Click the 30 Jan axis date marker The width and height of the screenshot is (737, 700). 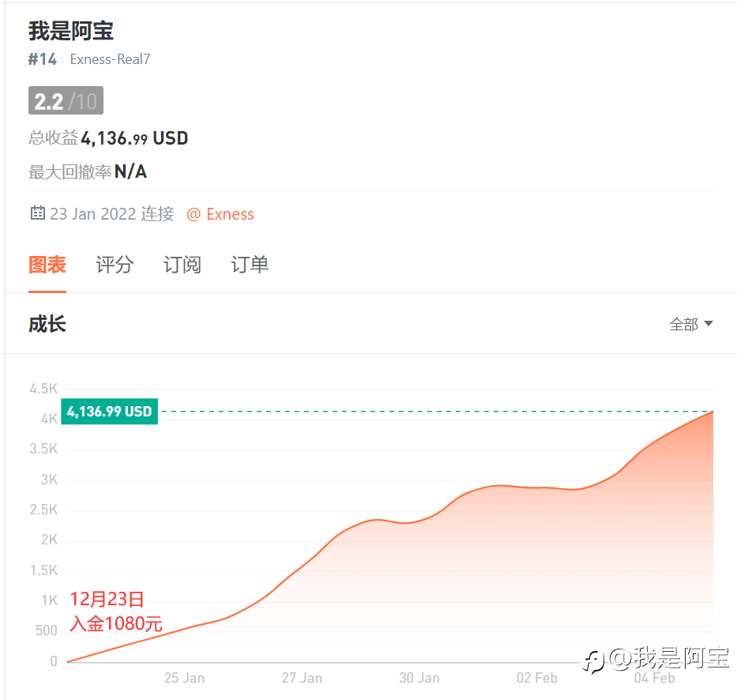coord(419,678)
